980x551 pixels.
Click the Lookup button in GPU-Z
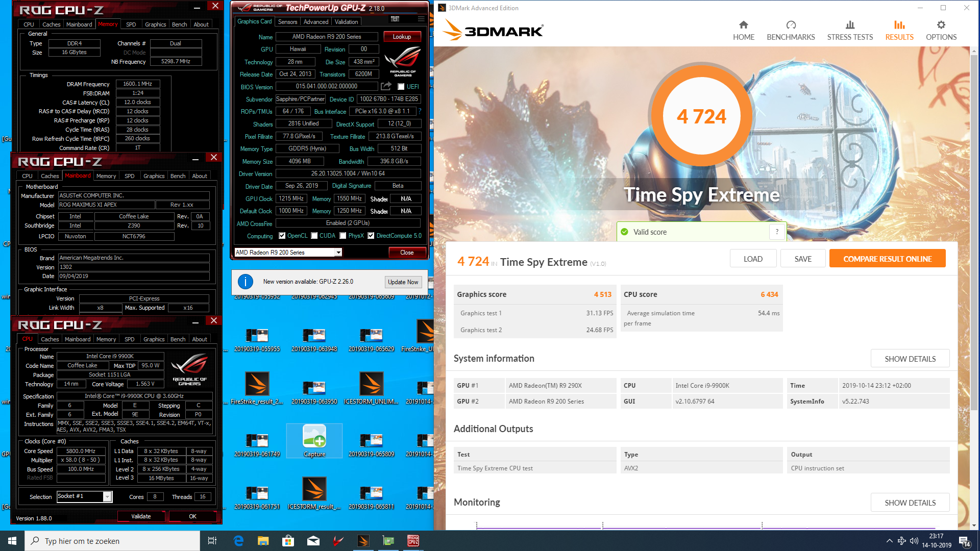pos(402,37)
